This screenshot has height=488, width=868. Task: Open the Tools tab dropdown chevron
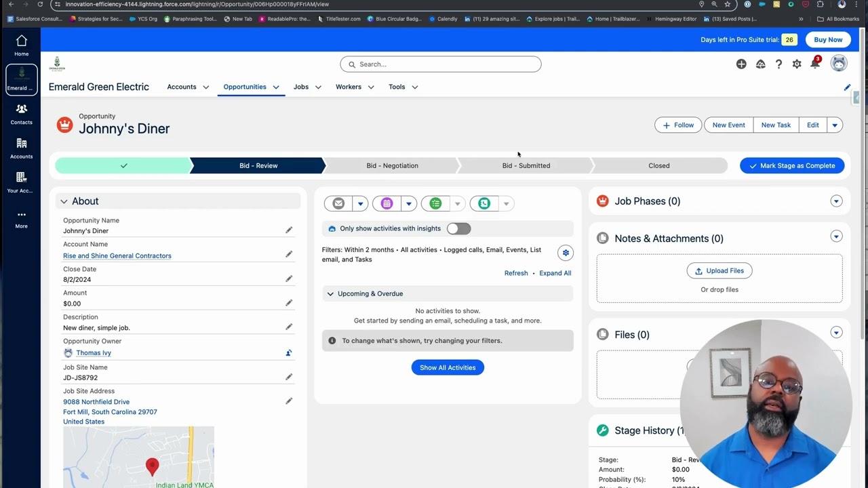tap(415, 87)
